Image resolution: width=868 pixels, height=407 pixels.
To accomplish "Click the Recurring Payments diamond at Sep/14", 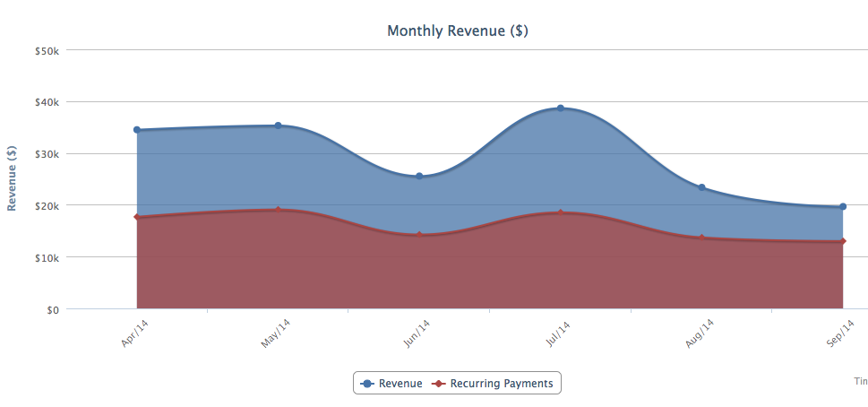I will point(843,241).
